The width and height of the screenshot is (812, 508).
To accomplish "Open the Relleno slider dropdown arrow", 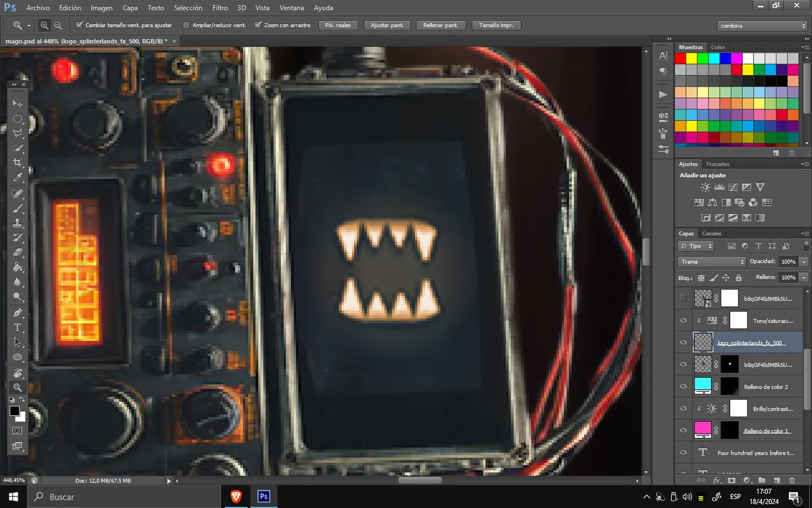I will click(x=804, y=277).
